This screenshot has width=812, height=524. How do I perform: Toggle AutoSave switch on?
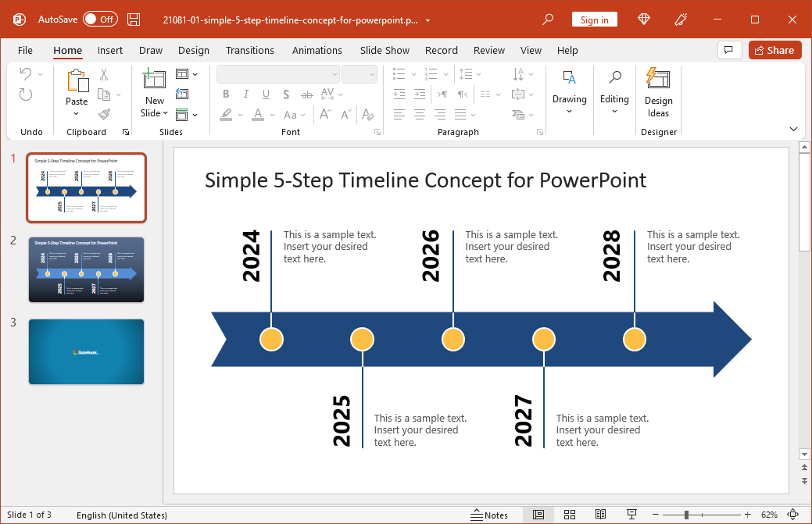click(x=100, y=20)
